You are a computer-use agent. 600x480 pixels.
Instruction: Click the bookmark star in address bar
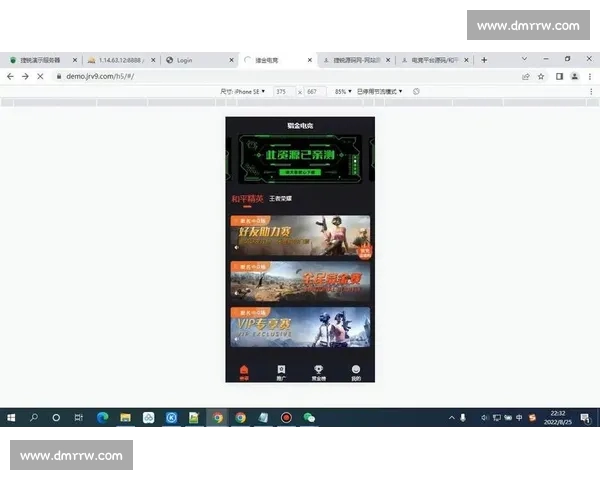click(541, 76)
